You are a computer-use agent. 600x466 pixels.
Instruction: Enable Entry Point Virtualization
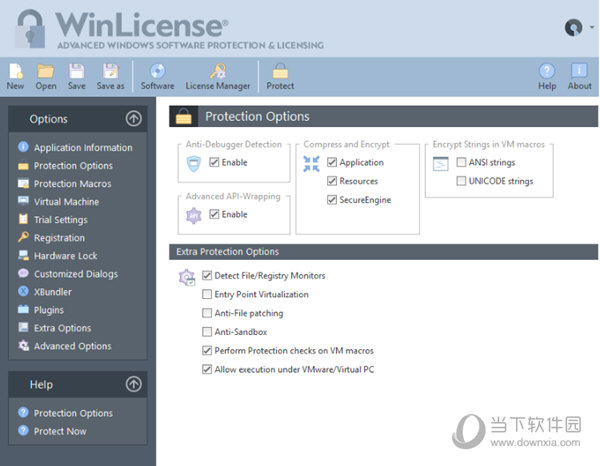[207, 294]
